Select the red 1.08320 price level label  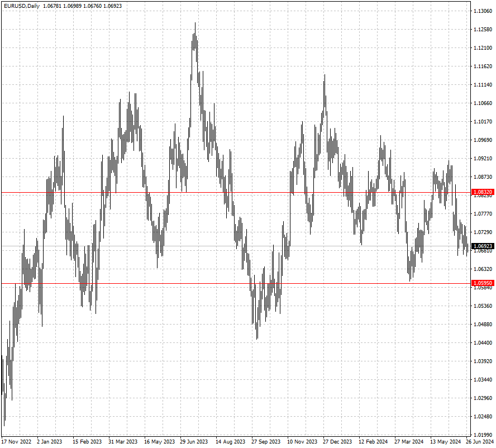[483, 192]
